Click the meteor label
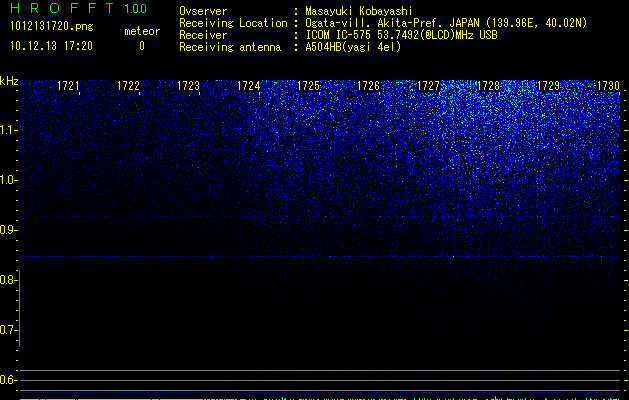This screenshot has height=400, width=629. (x=142, y=31)
